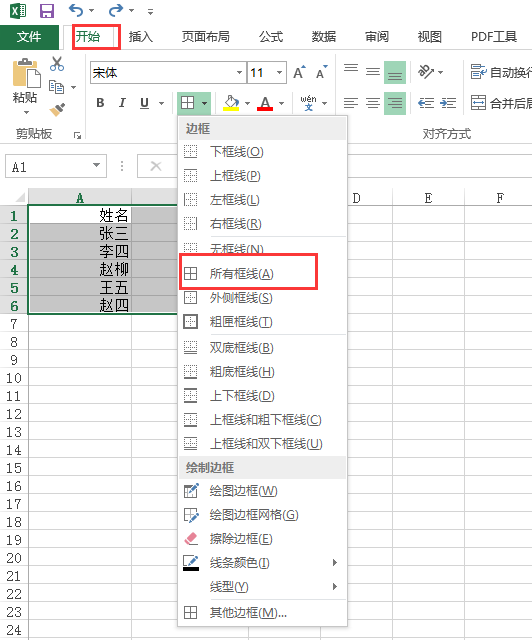Expand the paste options arrow under 粘贴
532x640 pixels.
26,112
